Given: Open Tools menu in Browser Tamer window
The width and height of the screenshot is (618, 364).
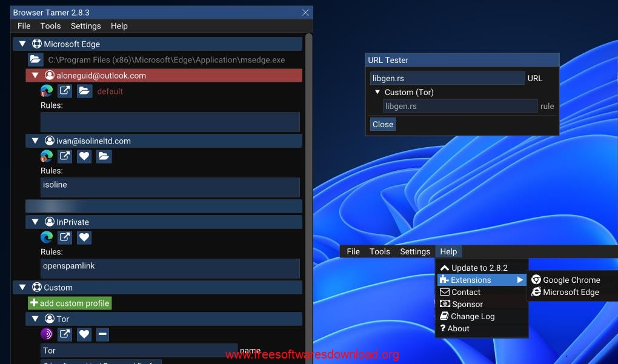Looking at the screenshot, I should pyautogui.click(x=50, y=26).
